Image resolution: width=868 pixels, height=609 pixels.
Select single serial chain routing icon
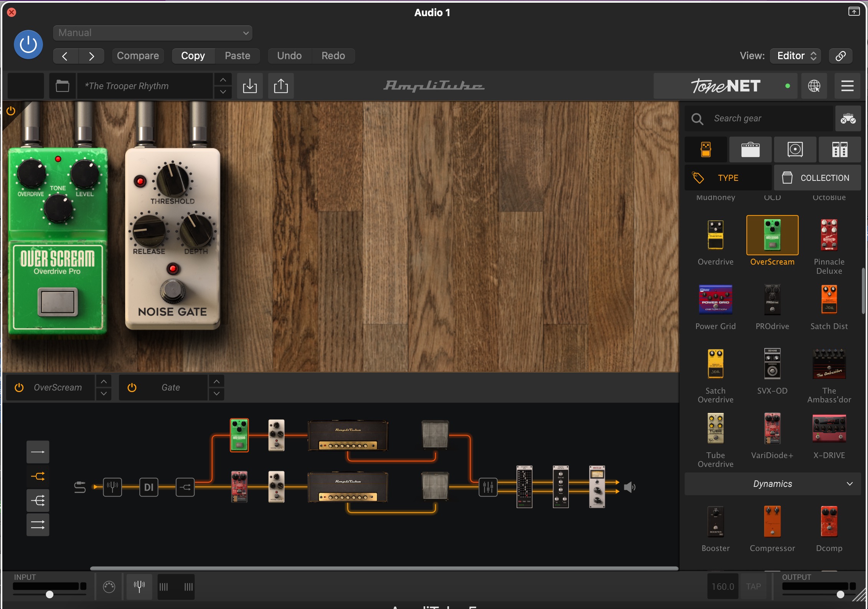[38, 452]
